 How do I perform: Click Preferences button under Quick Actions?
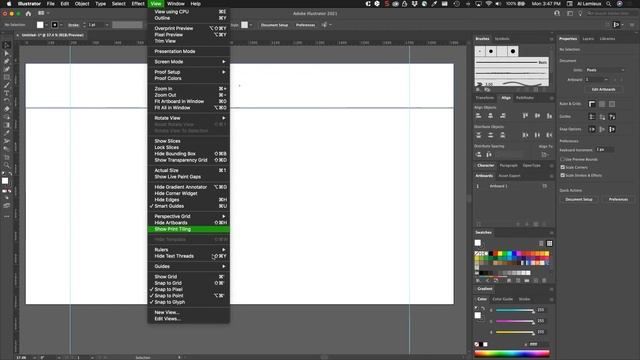click(x=618, y=200)
